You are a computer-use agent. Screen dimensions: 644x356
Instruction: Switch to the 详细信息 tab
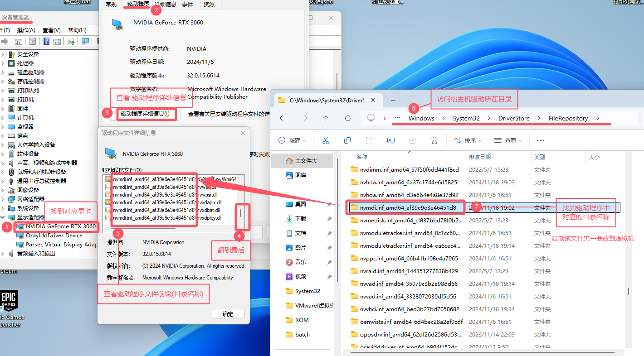click(165, 4)
